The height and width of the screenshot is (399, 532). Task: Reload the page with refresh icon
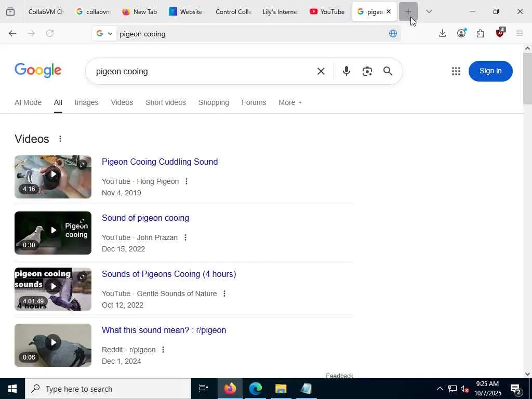(x=50, y=33)
